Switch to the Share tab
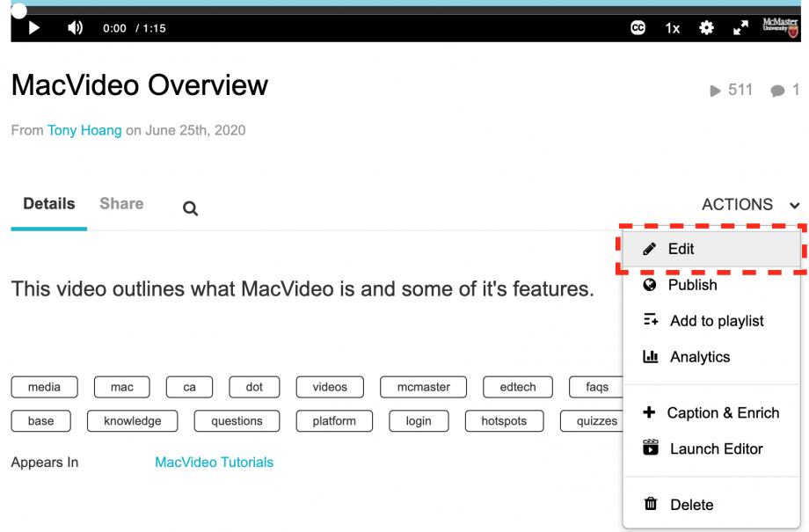 tap(121, 204)
